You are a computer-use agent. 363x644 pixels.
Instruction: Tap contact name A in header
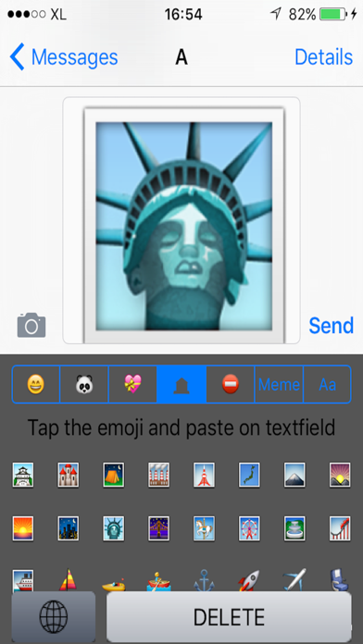181,57
